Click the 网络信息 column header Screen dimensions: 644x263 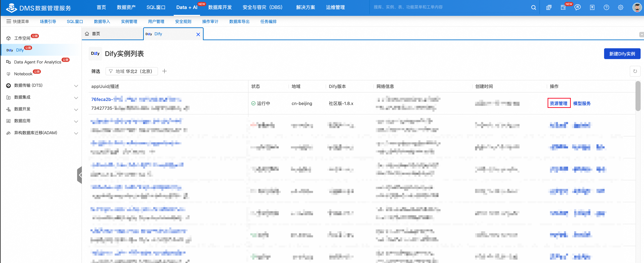point(385,86)
